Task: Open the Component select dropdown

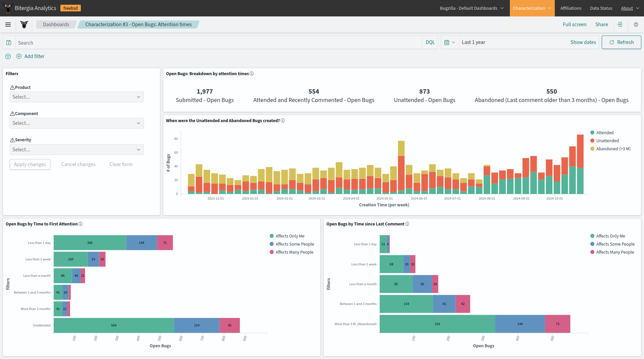Action: click(77, 123)
